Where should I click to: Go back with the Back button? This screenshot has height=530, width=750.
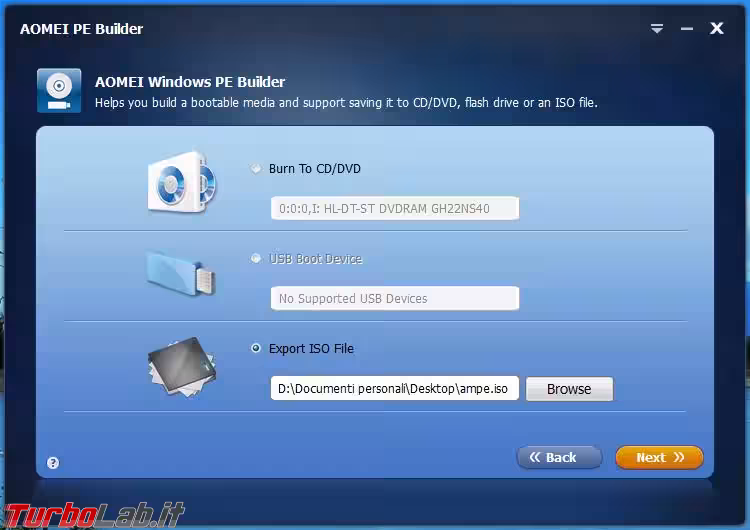[559, 457]
